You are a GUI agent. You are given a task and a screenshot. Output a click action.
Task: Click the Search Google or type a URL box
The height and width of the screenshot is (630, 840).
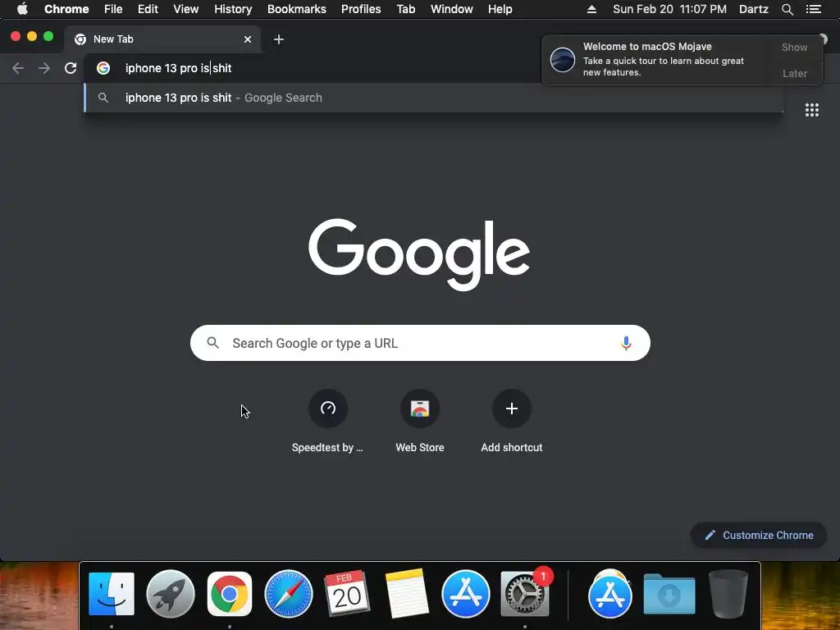(420, 343)
